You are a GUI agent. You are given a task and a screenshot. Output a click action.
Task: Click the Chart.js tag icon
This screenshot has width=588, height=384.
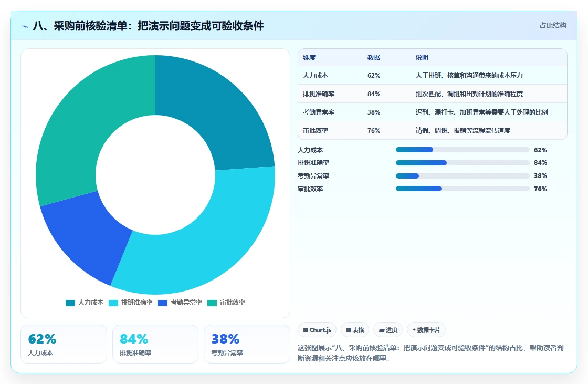(306, 330)
